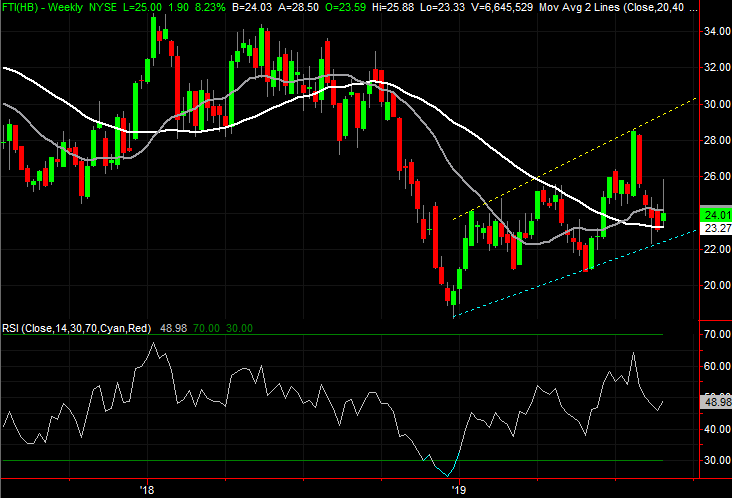Click the 8.23% percent change value

[x=210, y=7]
